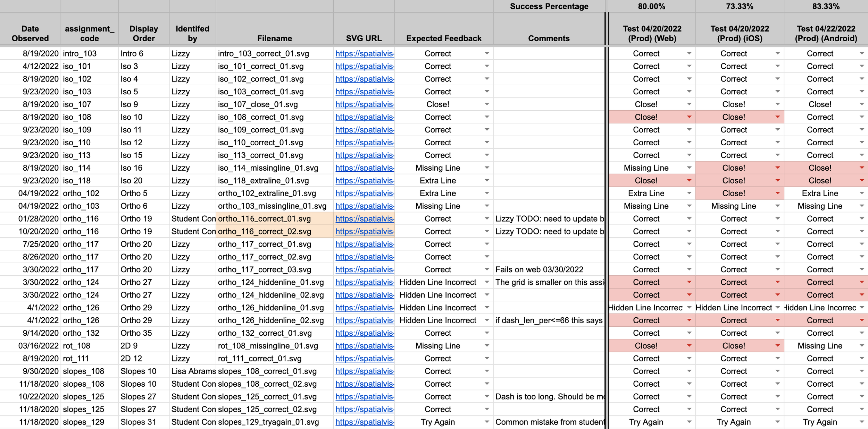Image resolution: width=868 pixels, height=429 pixels.
Task: Select the ortho_132 assignment code cell
Action: point(90,333)
